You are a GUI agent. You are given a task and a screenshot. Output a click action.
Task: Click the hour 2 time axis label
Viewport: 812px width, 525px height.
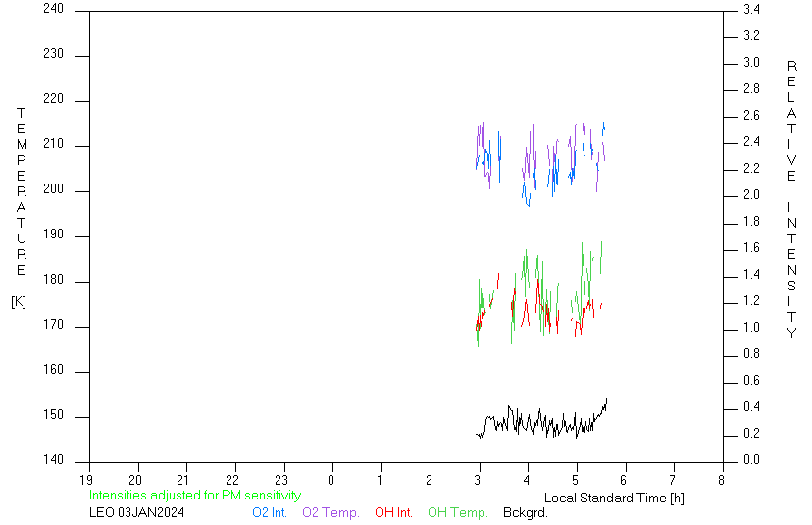[x=429, y=480]
